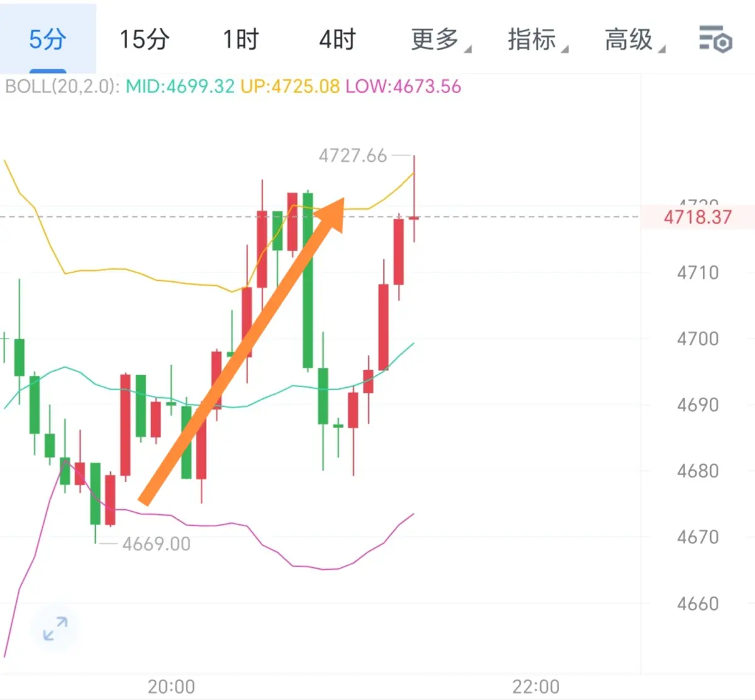755x700 pixels.
Task: Switch to the 1时 timeframe
Action: 241,39
